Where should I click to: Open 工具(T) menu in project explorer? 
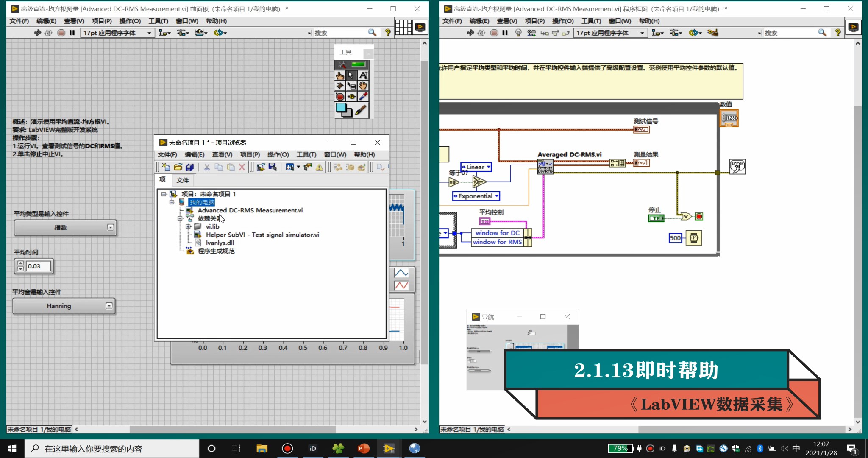(306, 155)
